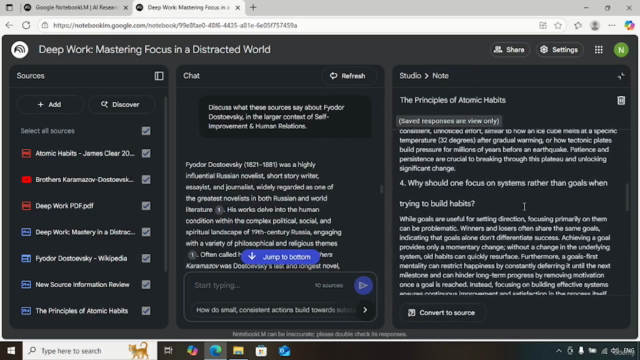The width and height of the screenshot is (640, 360).
Task: Uncheck the Deep Work: Mastery in a Distrac... source
Action: [146, 232]
